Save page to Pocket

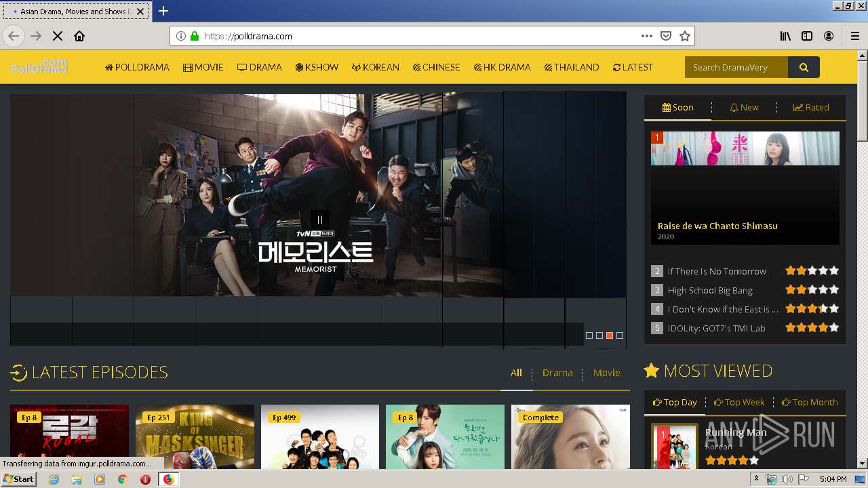(x=666, y=36)
